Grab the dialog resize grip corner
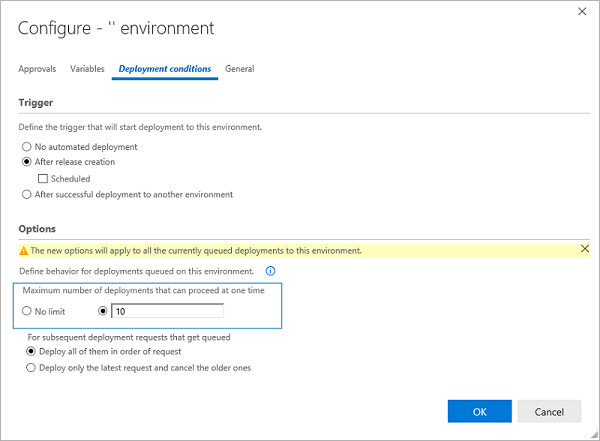Viewport: 600px width, 441px height. [x=594, y=435]
